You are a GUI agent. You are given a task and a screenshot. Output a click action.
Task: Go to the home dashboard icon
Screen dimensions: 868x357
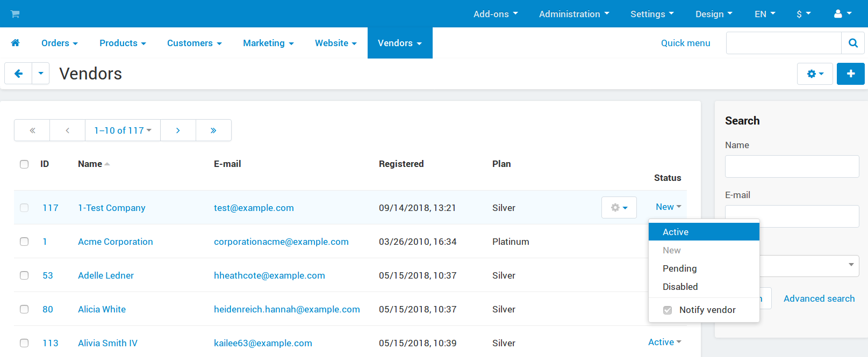tap(15, 43)
